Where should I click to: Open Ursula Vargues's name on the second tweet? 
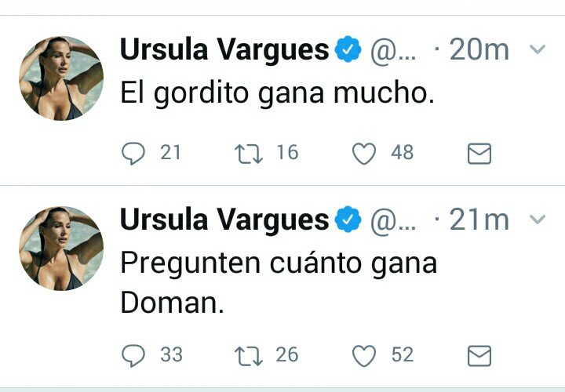[x=224, y=220]
